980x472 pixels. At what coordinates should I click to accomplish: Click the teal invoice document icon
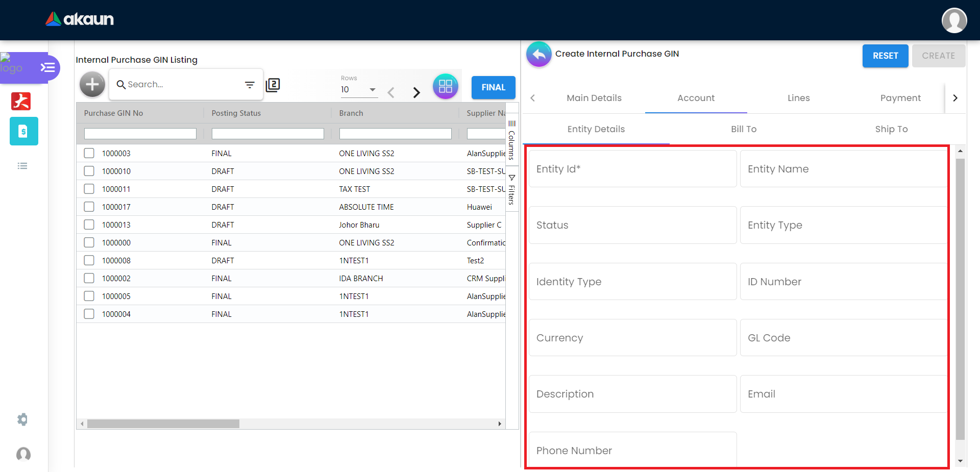pyautogui.click(x=23, y=131)
